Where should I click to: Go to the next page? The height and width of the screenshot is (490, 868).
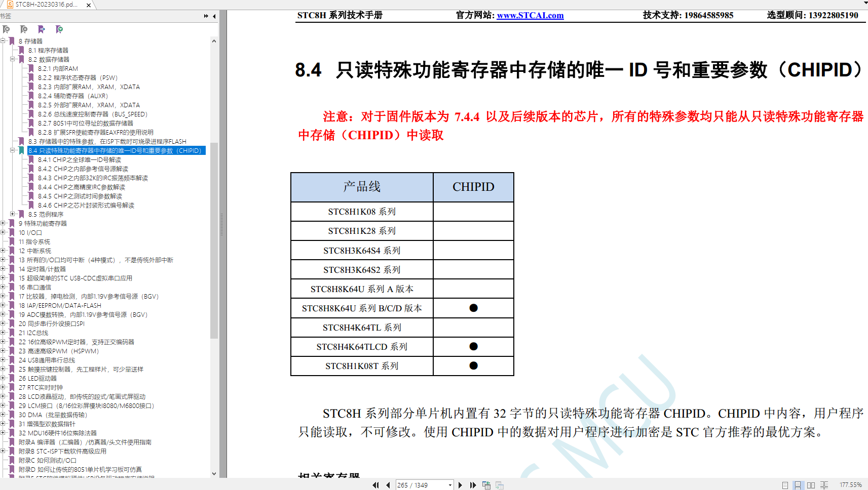[x=460, y=485]
